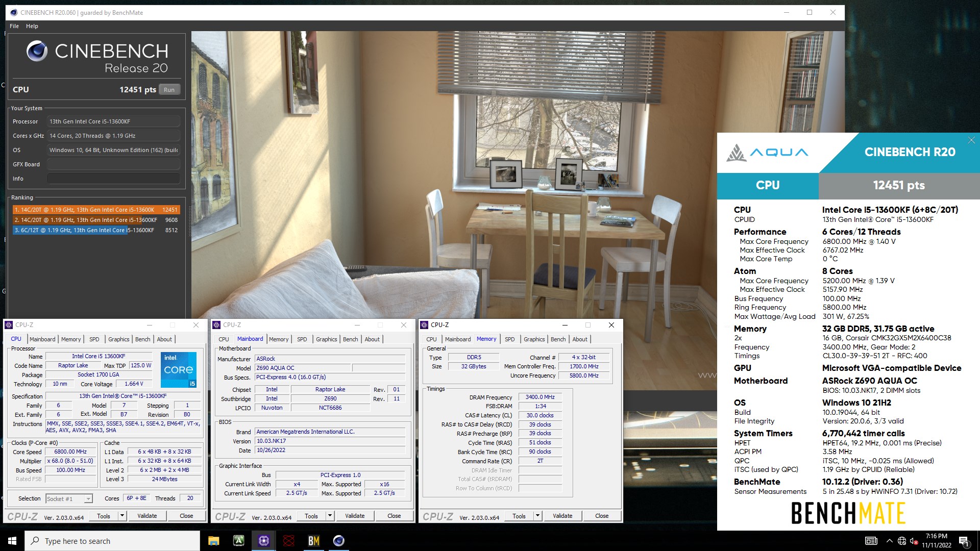Viewport: 980px width, 551px height.
Task: Click left CPU-Z title bar chip icon
Action: pos(9,325)
